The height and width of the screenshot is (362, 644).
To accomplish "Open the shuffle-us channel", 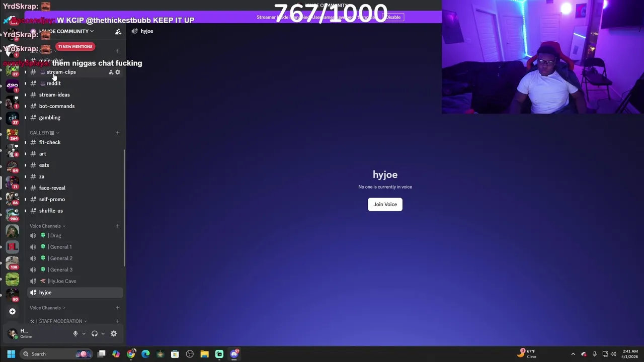I will [74, 211].
